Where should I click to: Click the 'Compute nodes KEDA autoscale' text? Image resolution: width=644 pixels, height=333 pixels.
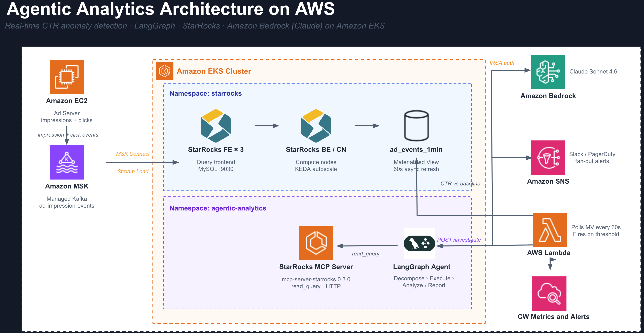tap(316, 166)
